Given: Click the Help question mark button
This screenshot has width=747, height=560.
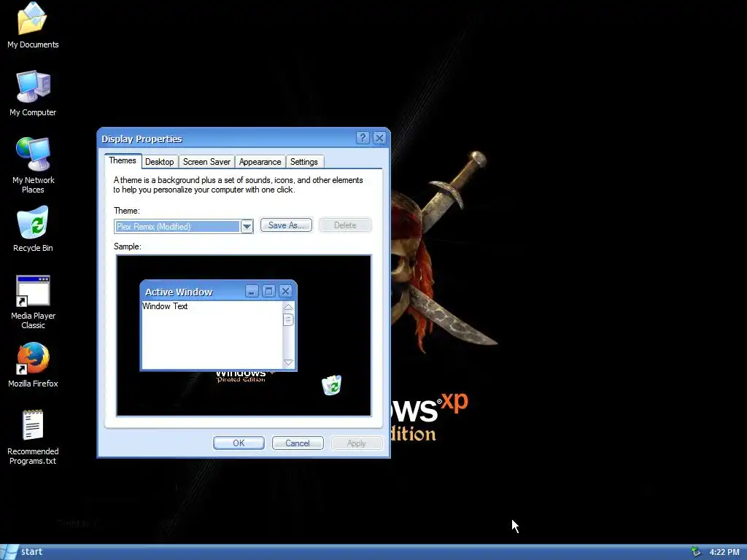Looking at the screenshot, I should (363, 138).
